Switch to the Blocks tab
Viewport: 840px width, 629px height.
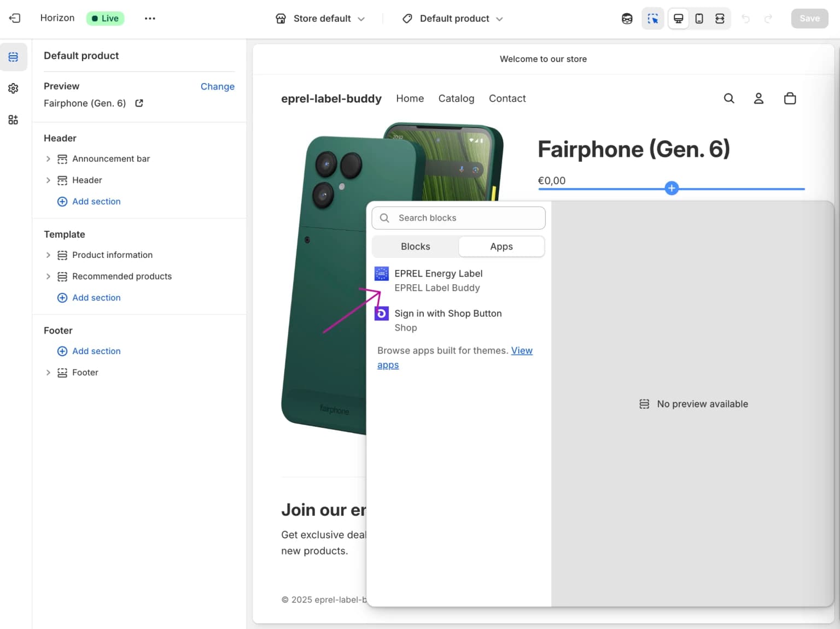[x=415, y=246]
